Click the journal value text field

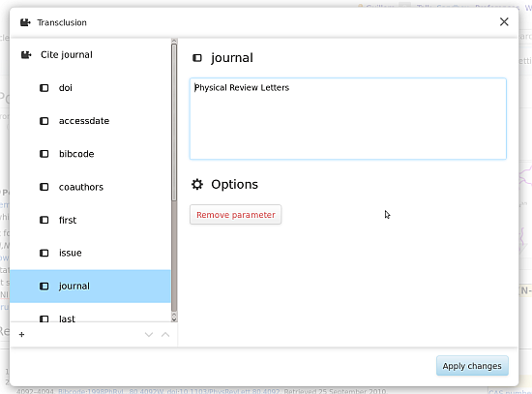tap(348, 119)
